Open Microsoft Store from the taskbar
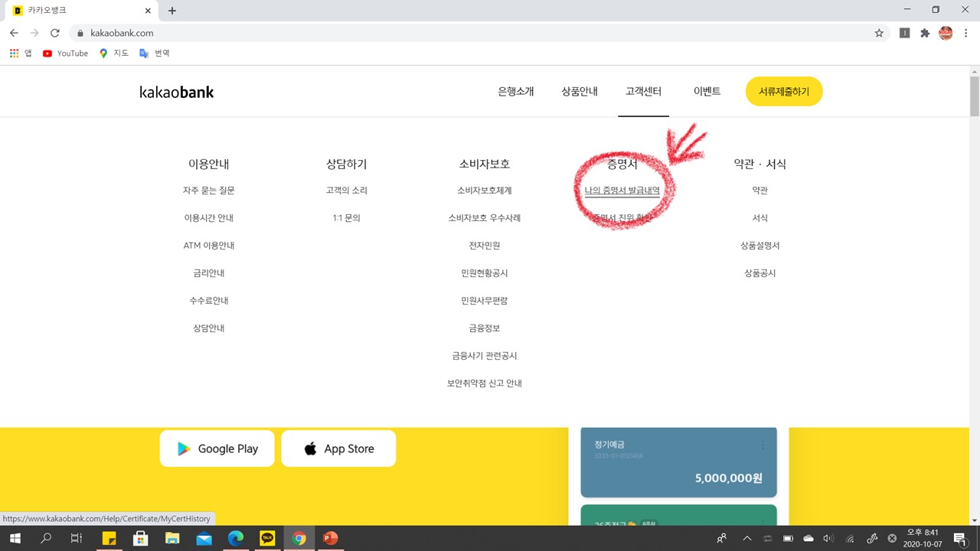The height and width of the screenshot is (551, 980). click(x=141, y=538)
